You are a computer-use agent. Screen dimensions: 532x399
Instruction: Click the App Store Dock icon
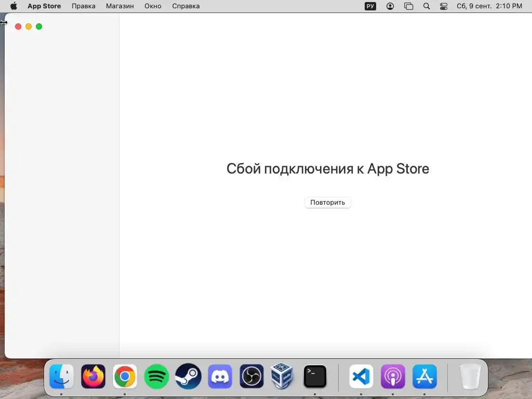point(424,376)
